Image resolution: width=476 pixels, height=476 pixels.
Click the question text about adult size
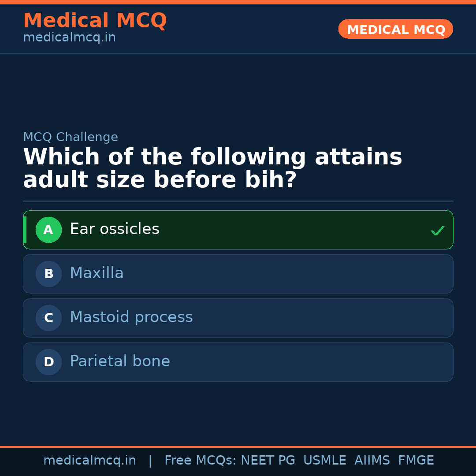(212, 167)
